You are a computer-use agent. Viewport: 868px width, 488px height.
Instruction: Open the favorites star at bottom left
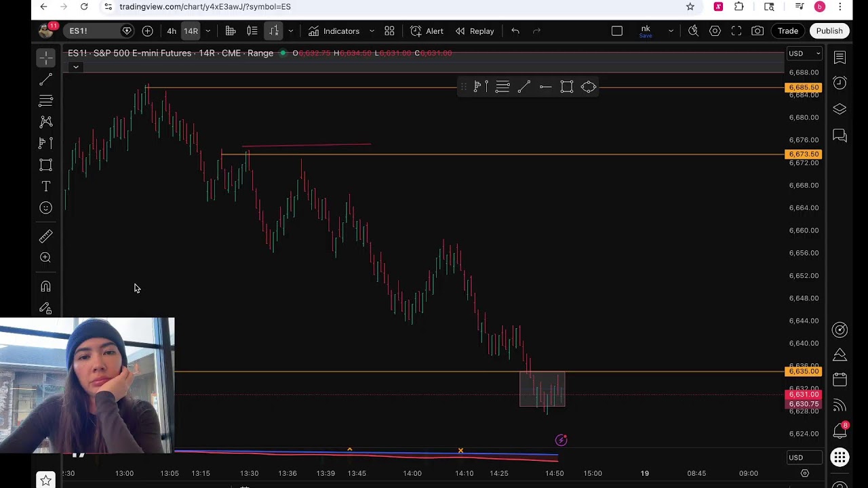pyautogui.click(x=45, y=481)
